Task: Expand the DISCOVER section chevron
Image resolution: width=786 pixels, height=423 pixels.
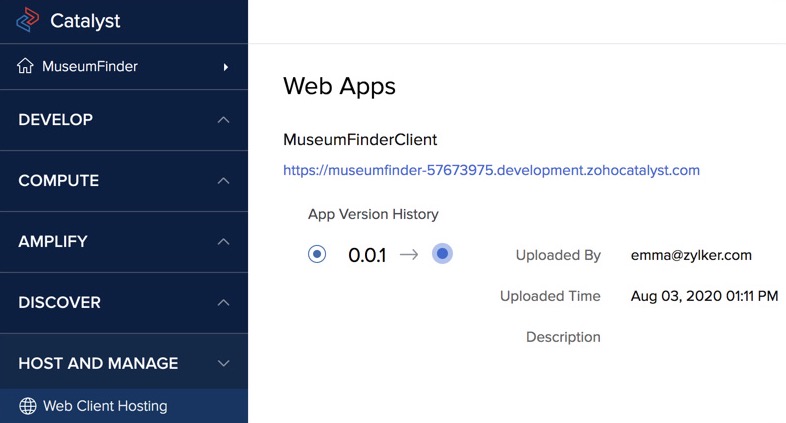Action: point(223,303)
